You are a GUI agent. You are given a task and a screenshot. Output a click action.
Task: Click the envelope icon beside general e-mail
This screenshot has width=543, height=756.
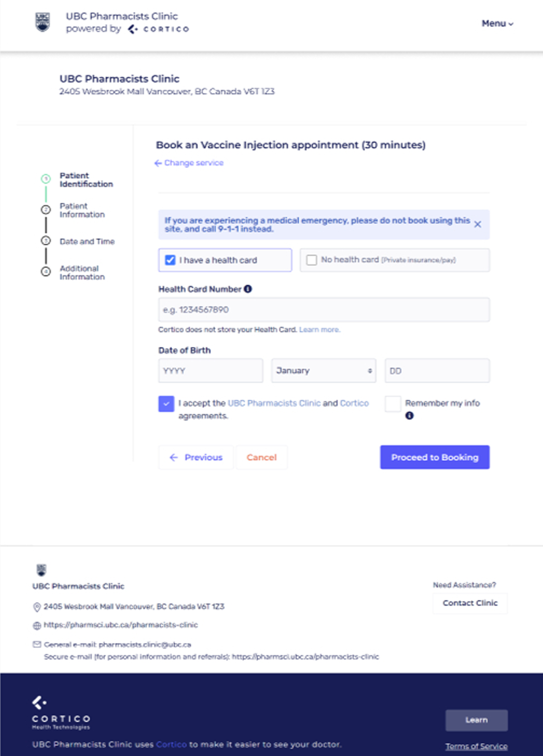pos(37,644)
